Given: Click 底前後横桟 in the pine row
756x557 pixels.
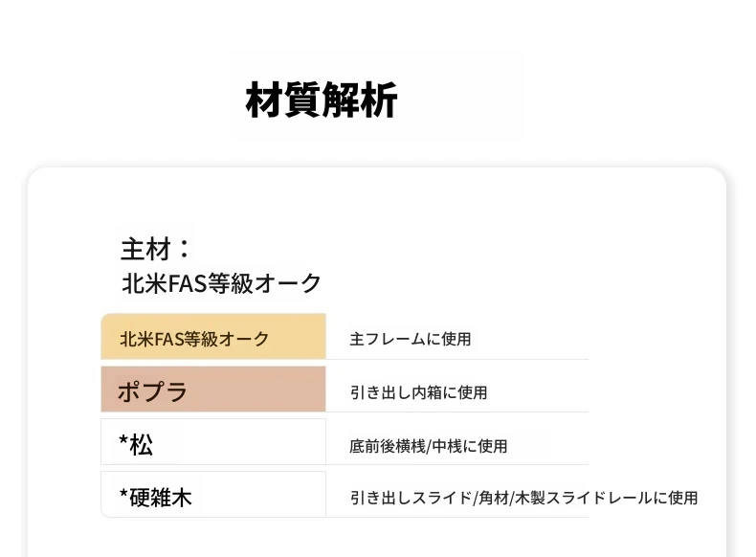Looking at the screenshot, I should click(385, 446).
